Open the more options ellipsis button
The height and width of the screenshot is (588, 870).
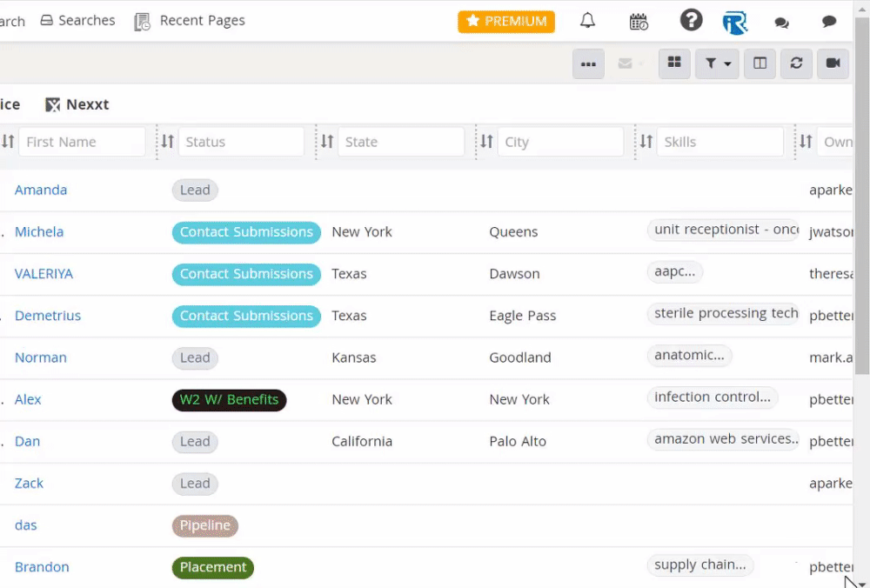(x=588, y=63)
